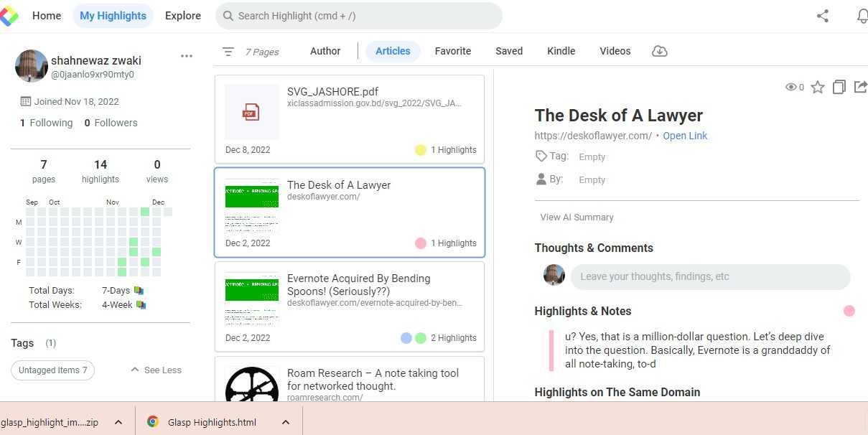868x435 pixels.
Task: Open the SVG_JASHORE.pdf article title
Action: [x=332, y=92]
